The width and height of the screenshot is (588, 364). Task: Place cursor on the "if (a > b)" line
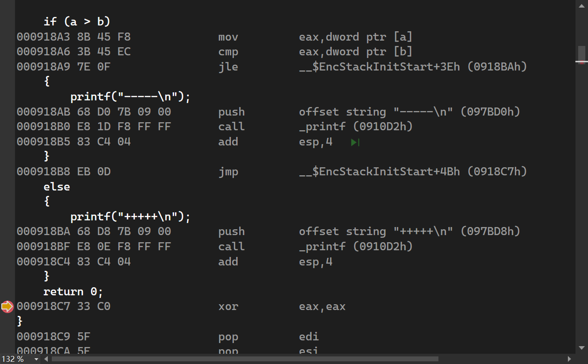click(76, 21)
